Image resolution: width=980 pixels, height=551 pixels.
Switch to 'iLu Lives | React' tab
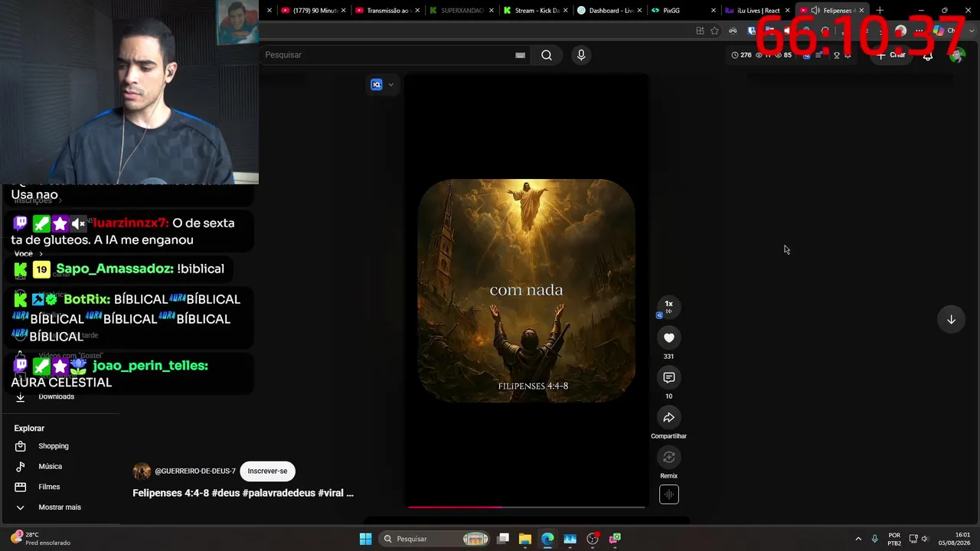point(758,11)
